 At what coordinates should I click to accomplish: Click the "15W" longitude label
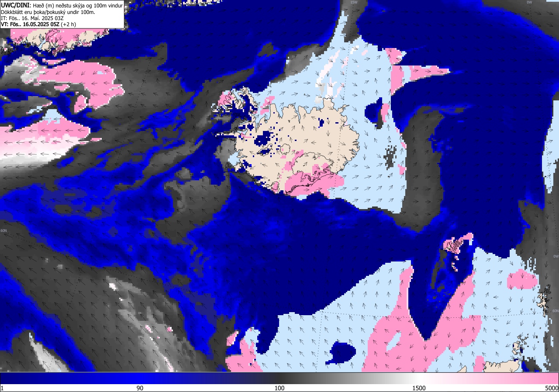[x=353, y=2]
